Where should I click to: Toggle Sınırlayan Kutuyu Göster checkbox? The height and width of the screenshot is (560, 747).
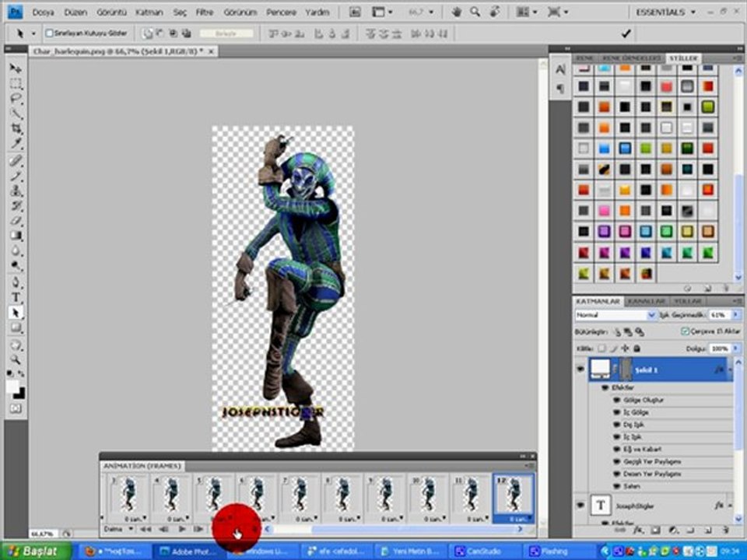coord(49,33)
